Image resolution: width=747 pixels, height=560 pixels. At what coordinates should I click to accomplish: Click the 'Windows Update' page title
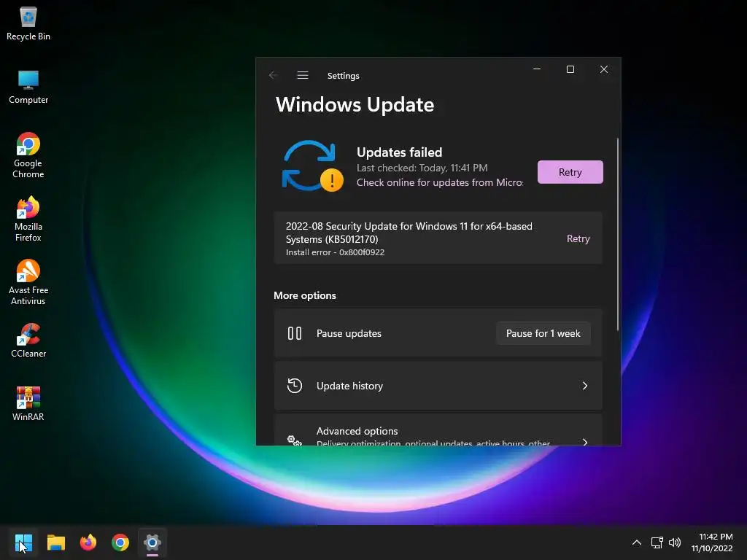click(x=355, y=105)
